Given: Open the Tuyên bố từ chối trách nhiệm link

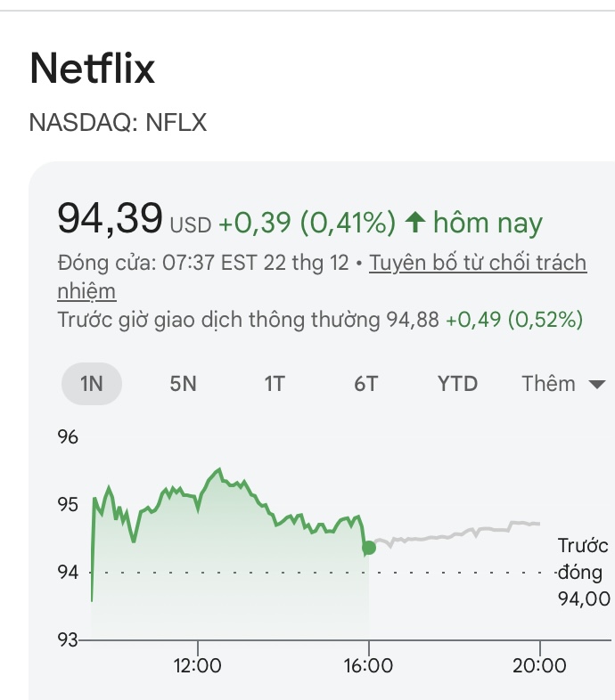Looking at the screenshot, I should 478,263.
